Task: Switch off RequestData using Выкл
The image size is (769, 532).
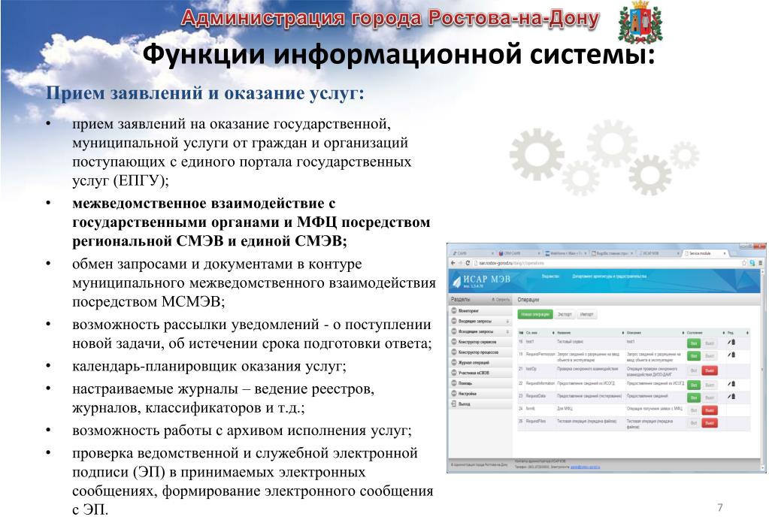Action: click(710, 397)
